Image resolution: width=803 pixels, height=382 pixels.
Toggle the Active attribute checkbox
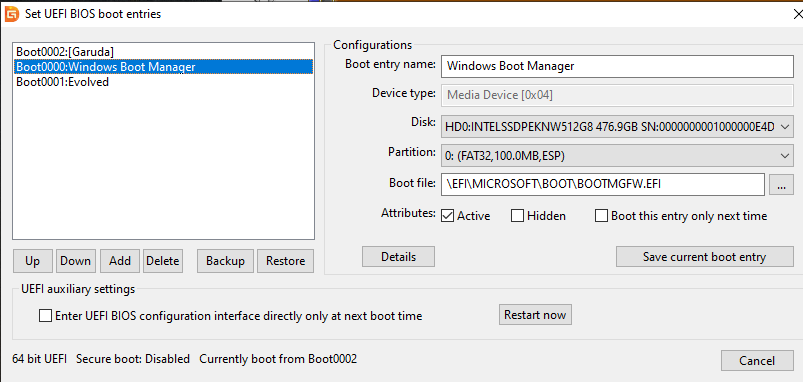point(447,216)
